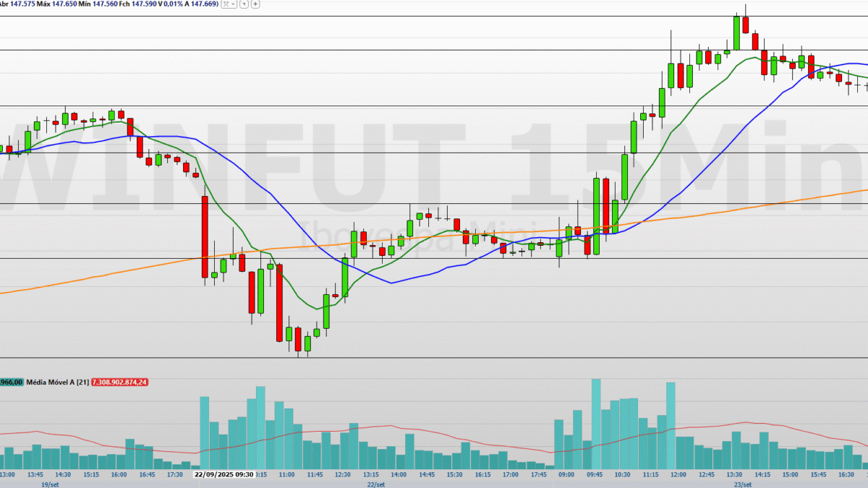Click the teal volume value badge
Screen dimensions: 868x488
point(12,382)
